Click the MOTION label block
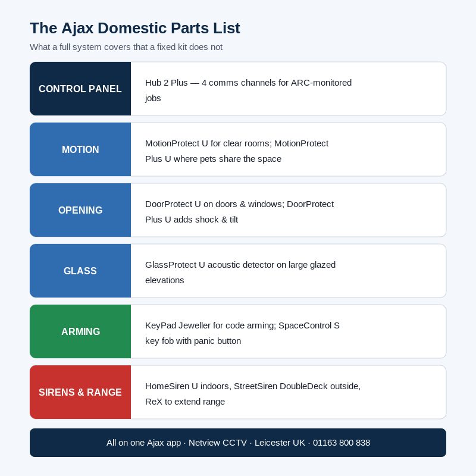 (80, 149)
